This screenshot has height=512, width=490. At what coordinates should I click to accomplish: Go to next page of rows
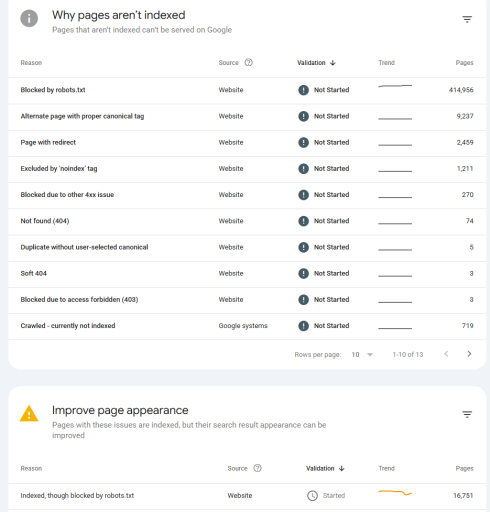click(469, 354)
